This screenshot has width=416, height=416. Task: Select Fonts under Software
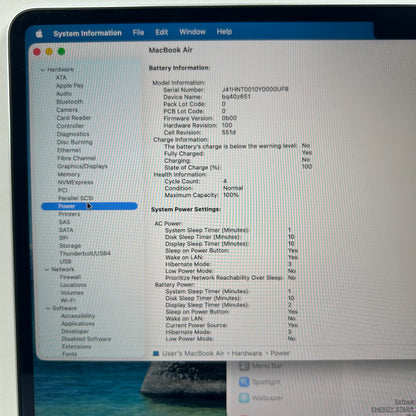[x=70, y=354]
